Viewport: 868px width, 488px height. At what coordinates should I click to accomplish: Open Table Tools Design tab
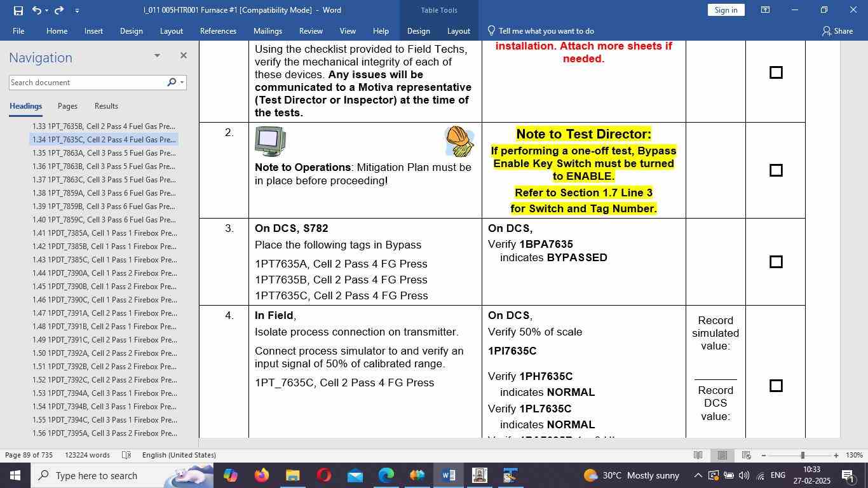tap(418, 30)
